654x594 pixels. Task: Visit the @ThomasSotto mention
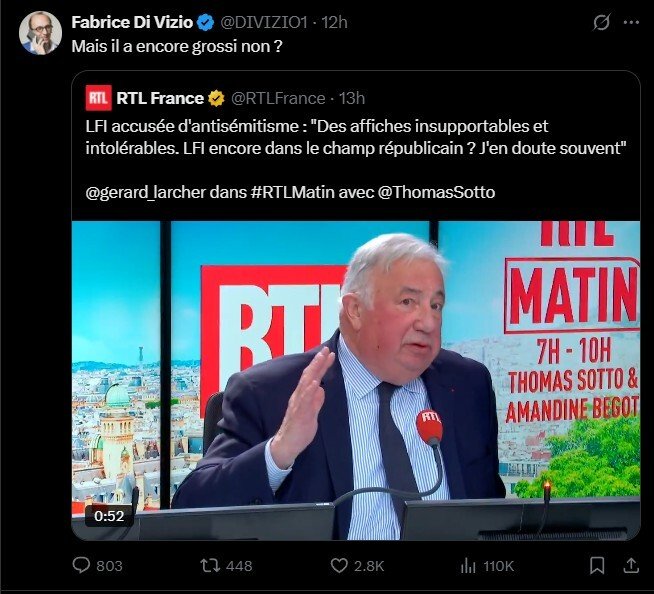[x=436, y=192]
